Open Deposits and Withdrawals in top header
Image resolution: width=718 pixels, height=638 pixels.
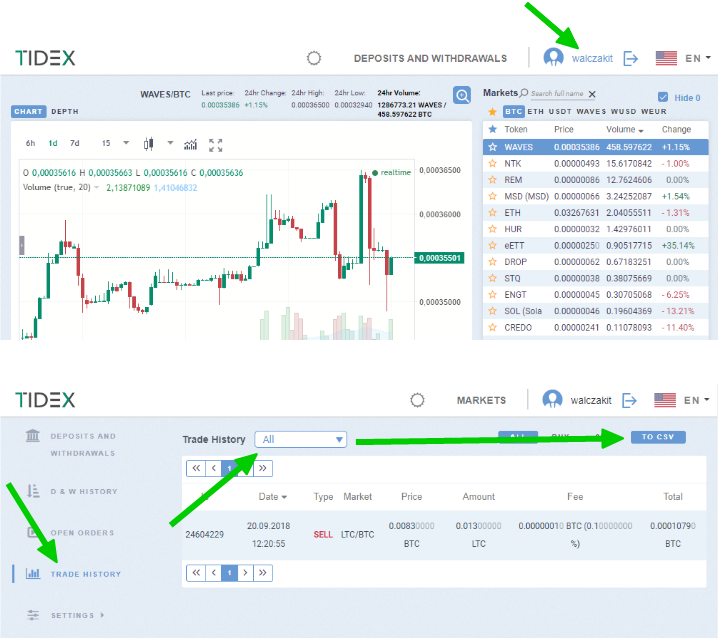coord(430,59)
